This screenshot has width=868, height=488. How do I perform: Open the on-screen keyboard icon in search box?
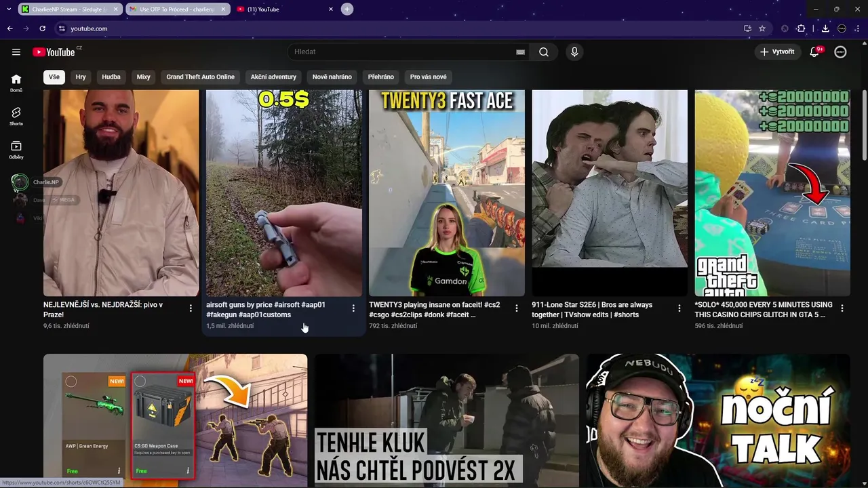(520, 52)
